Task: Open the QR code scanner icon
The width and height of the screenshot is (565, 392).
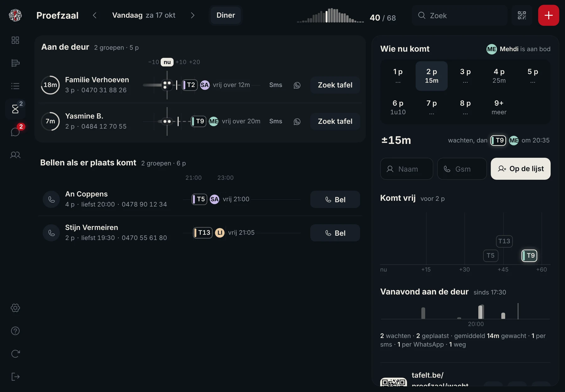Action: click(x=522, y=15)
